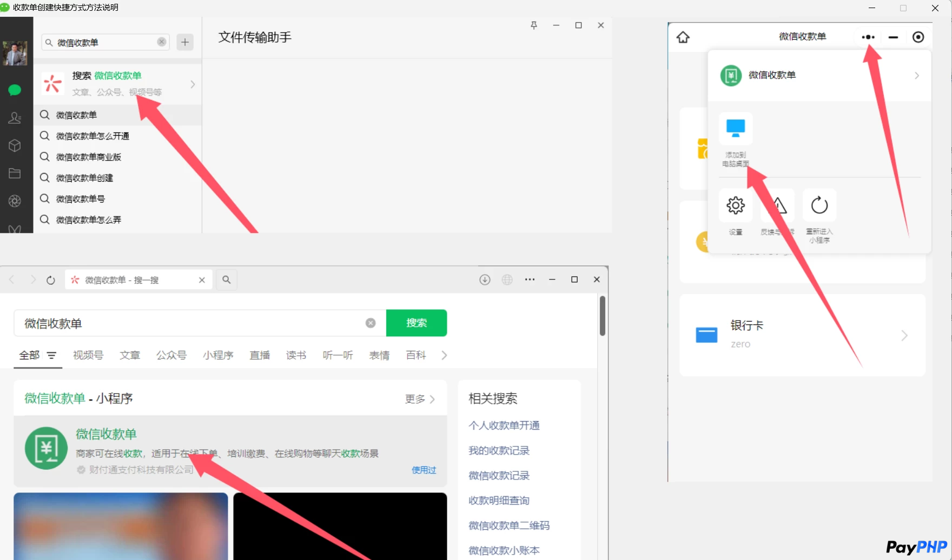The image size is (952, 560).
Task: Open 更多 mini program results
Action: (x=420, y=399)
